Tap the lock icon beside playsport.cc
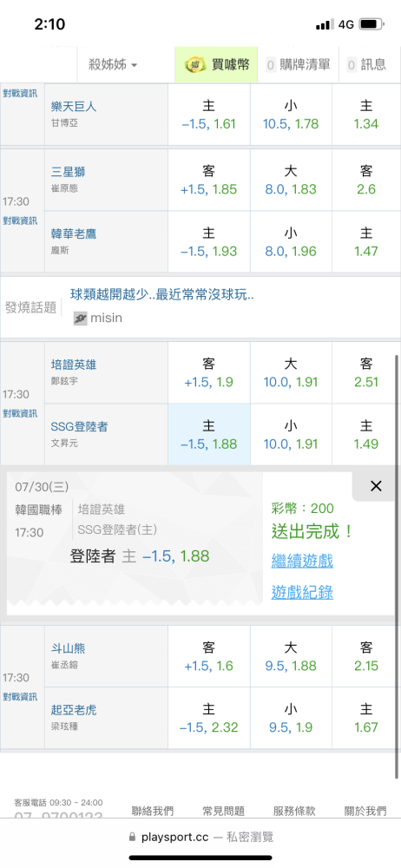This screenshot has height=868, width=401. 132,837
